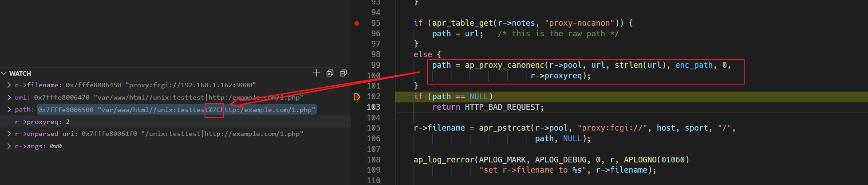Expand the url watch entry

click(x=9, y=97)
